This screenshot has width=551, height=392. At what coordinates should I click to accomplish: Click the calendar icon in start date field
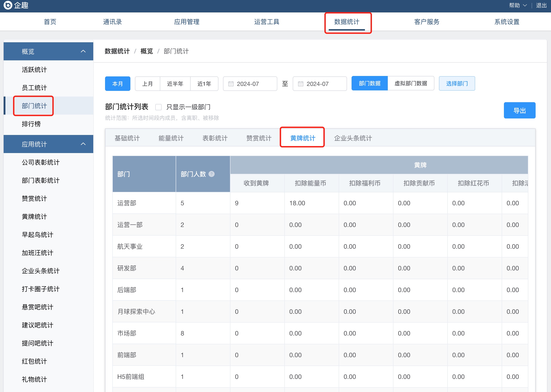point(231,84)
